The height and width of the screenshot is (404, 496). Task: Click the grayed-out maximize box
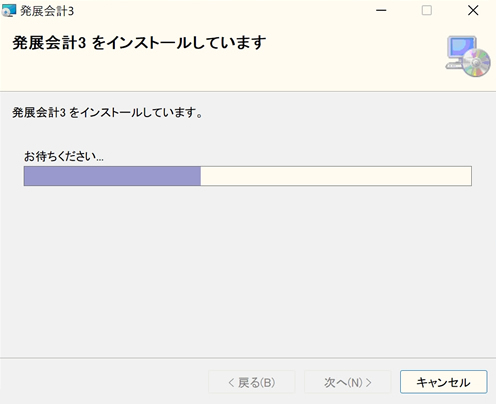(x=427, y=11)
